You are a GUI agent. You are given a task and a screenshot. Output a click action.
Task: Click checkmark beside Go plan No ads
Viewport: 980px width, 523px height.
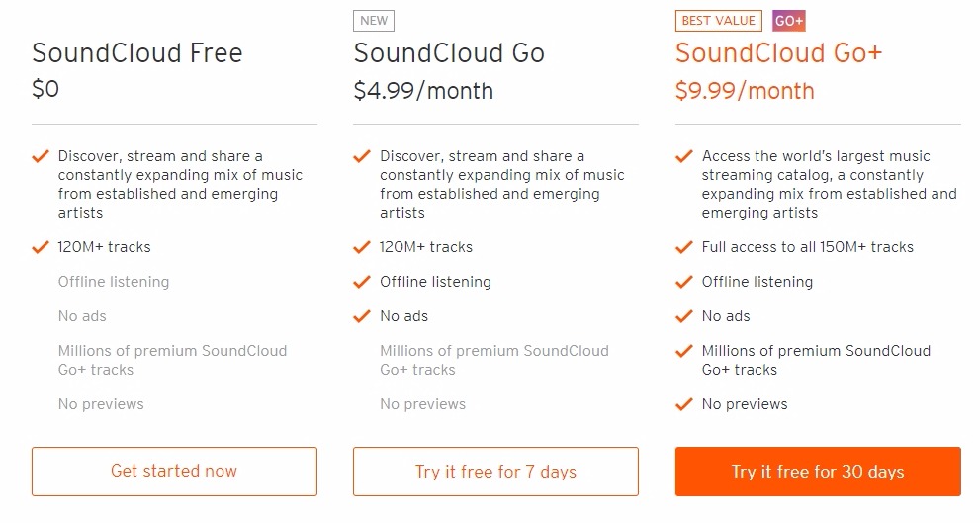click(362, 316)
